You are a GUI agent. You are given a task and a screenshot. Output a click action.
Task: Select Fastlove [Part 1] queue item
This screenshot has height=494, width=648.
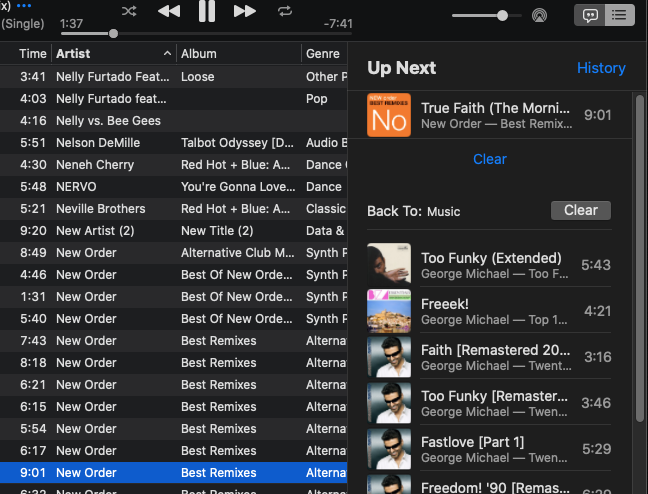(489, 449)
